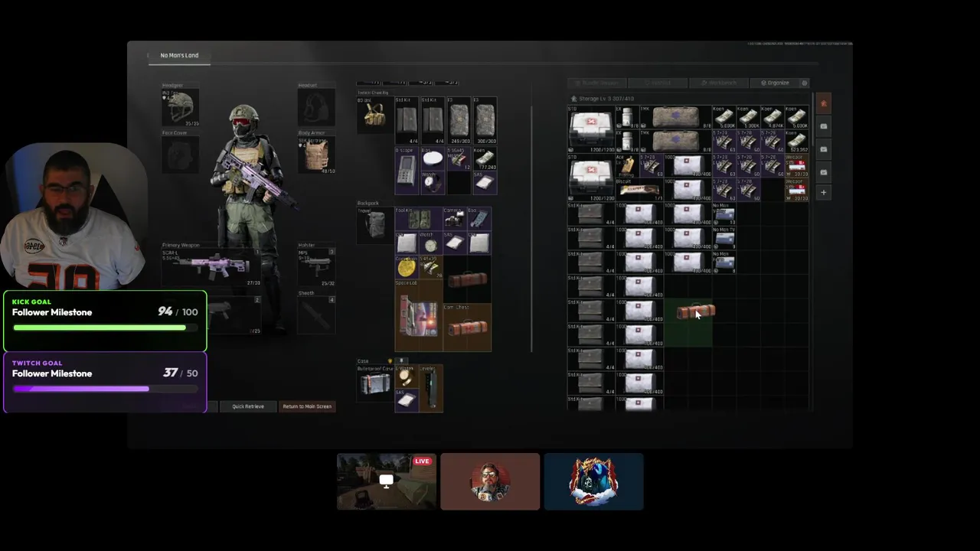Pick the Koen 523,392 stack in storage

tap(796, 142)
